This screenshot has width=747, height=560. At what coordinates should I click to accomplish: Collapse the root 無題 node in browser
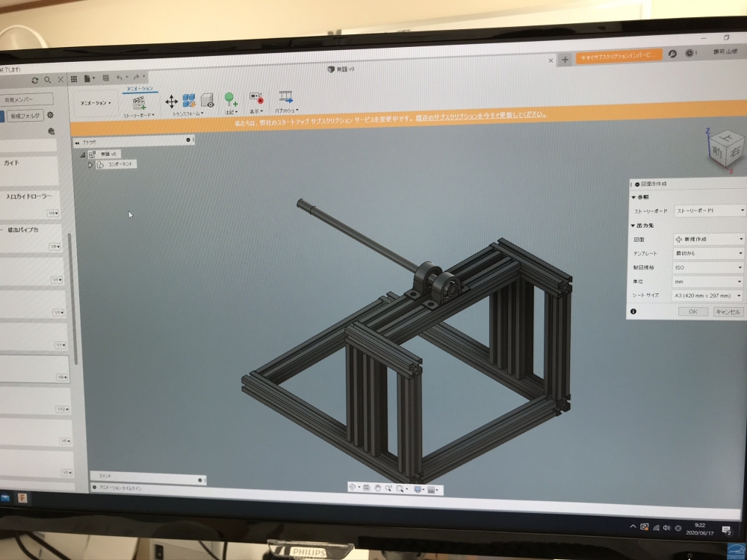pos(82,155)
